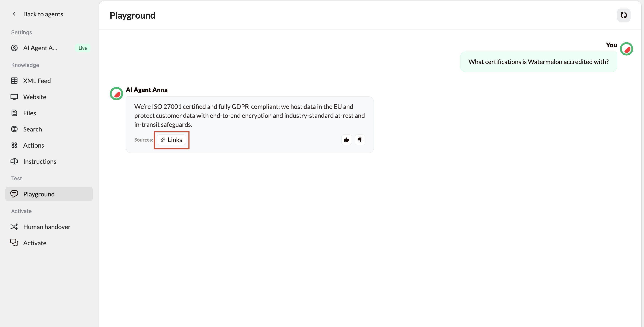Give the answer a thumbs down
Screen dimensions: 644x327
pos(360,140)
